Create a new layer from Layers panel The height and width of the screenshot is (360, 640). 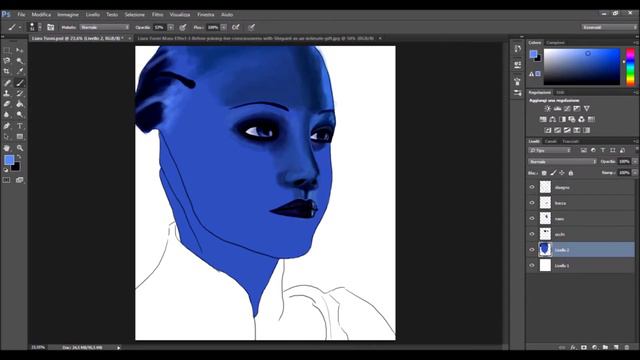click(616, 347)
